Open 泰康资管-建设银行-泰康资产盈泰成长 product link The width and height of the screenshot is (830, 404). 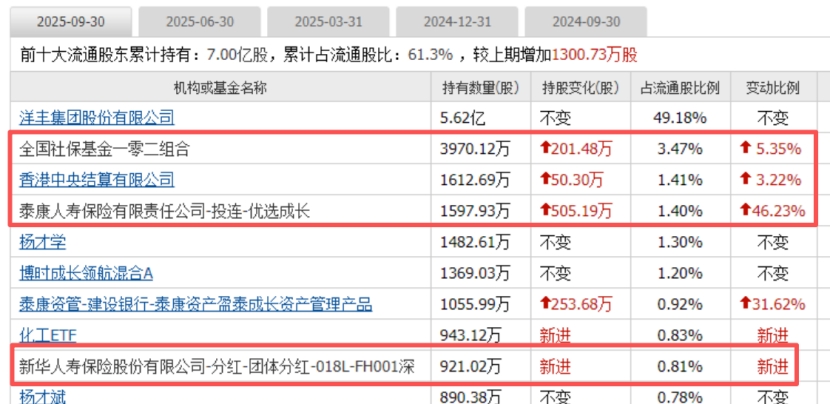pos(196,304)
